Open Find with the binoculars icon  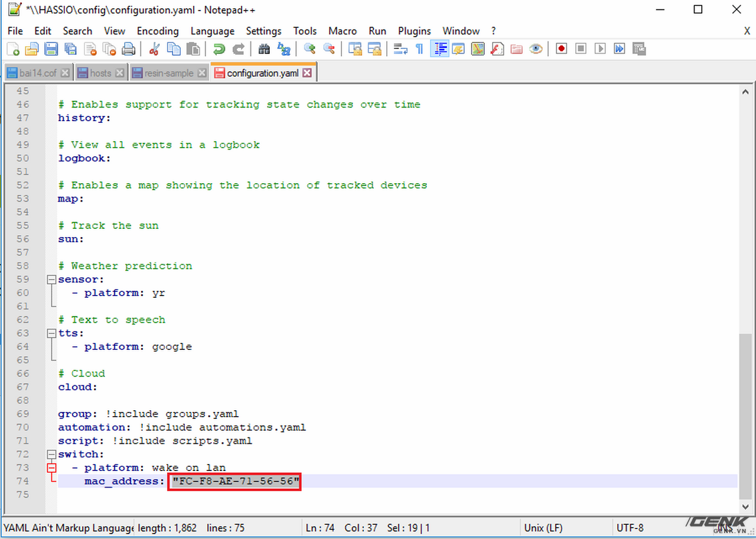tap(265, 49)
